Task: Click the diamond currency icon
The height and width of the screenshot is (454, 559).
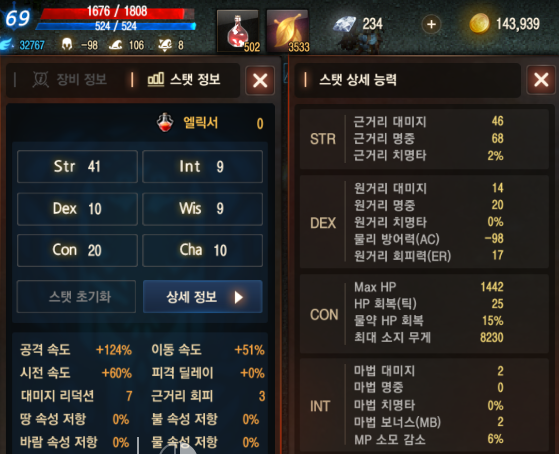Action: tap(344, 24)
